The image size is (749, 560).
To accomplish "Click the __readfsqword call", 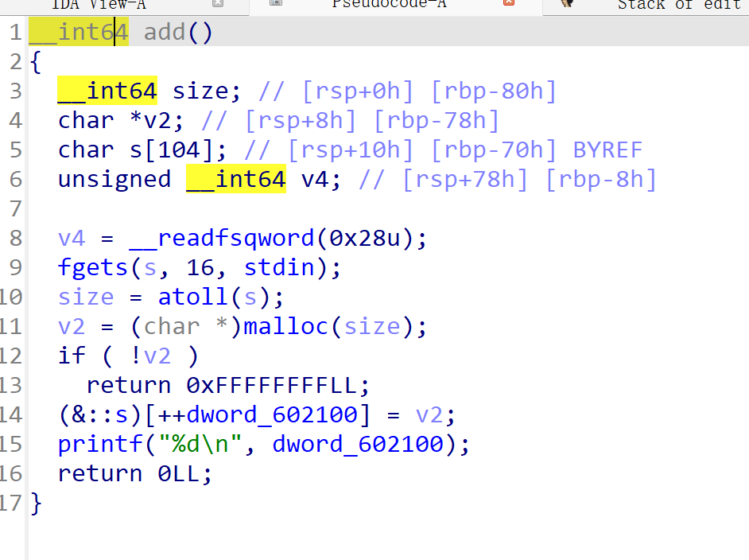I will point(222,239).
